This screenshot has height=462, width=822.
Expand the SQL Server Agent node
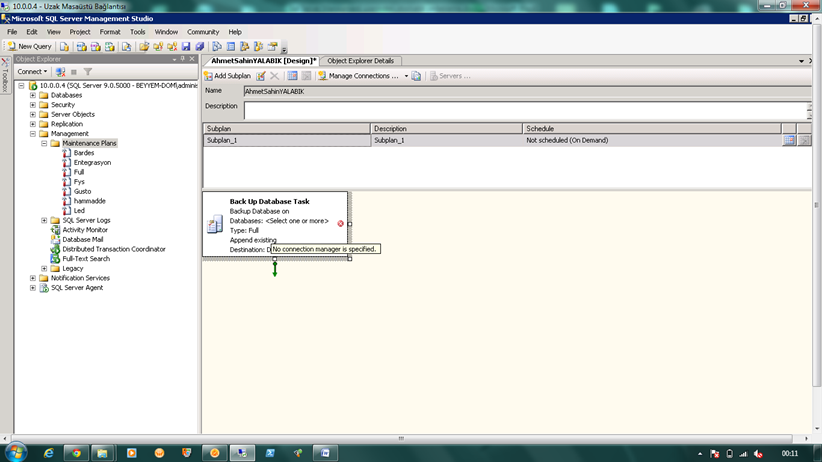[x=33, y=288]
